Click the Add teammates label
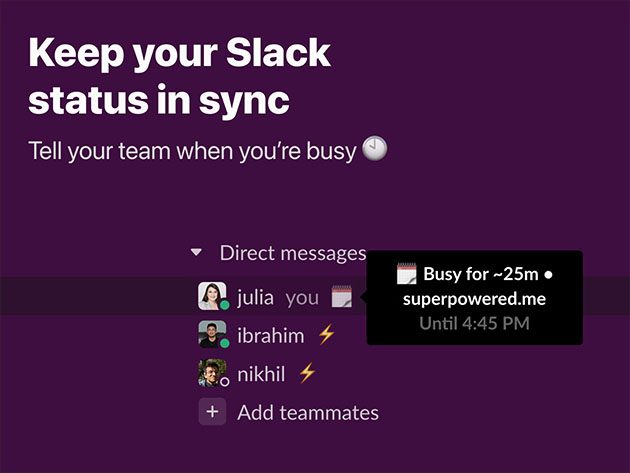 point(308,413)
